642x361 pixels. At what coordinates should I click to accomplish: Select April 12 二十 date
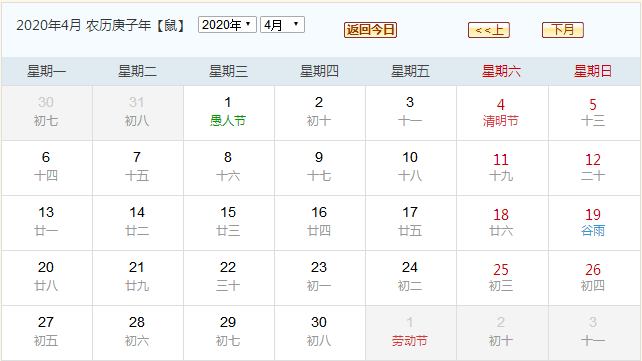[x=594, y=168]
